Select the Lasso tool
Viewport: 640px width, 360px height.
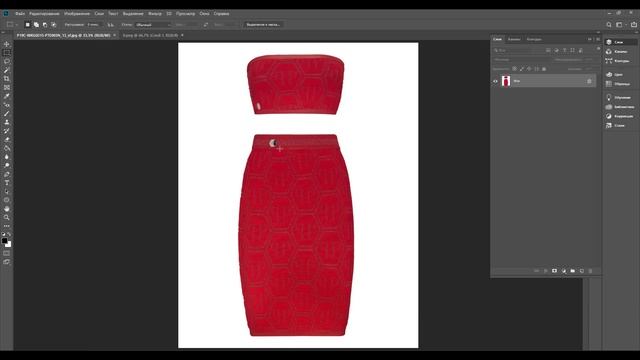pyautogui.click(x=7, y=61)
